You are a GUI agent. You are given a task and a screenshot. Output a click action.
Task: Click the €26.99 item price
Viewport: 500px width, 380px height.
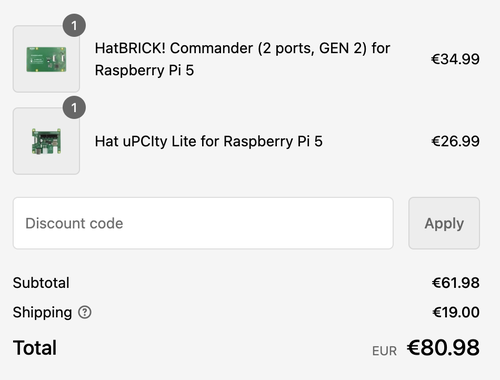[455, 141]
